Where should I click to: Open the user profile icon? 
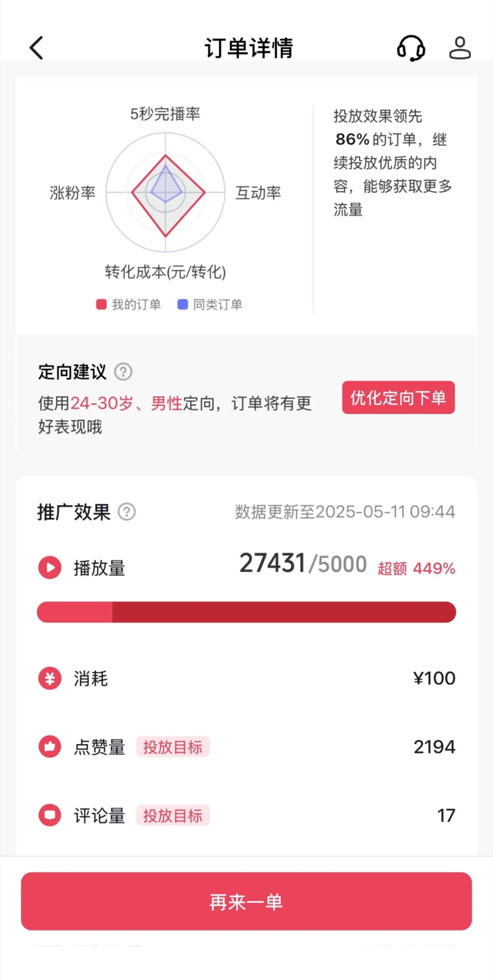(460, 48)
